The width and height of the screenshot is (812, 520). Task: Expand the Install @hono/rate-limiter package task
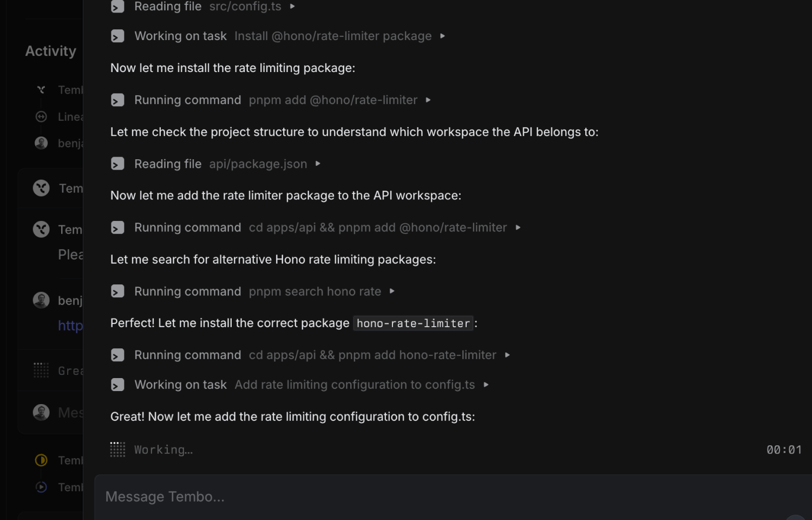[x=443, y=36]
